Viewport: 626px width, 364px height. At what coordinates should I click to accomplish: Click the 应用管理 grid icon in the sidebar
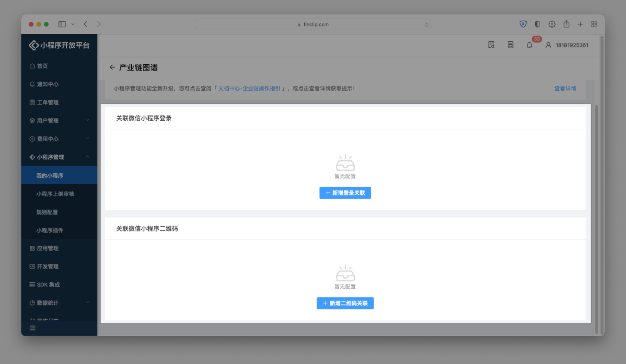coord(33,248)
